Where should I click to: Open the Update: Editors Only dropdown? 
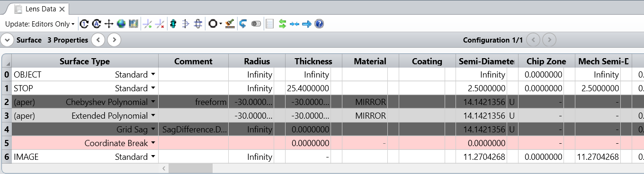(40, 24)
